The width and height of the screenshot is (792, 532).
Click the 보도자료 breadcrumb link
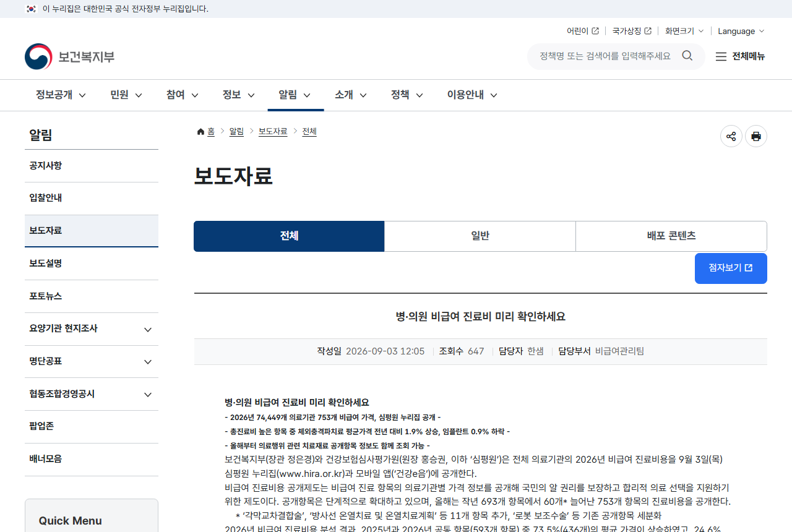(x=273, y=132)
